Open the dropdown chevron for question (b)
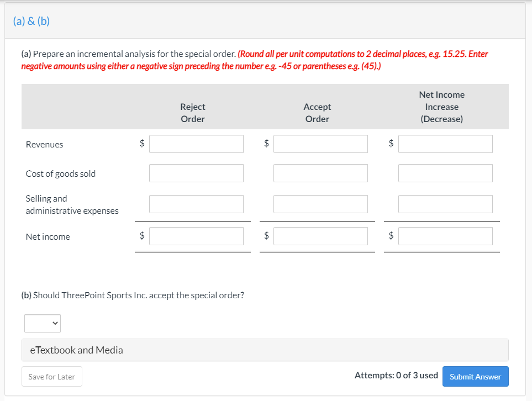Image resolution: width=532 pixels, height=401 pixels. [x=55, y=323]
